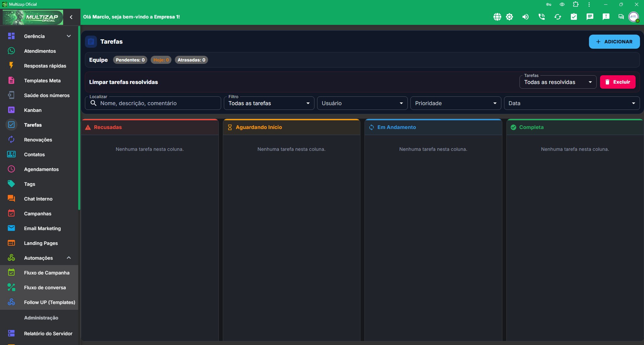Screen dimensions: 644x345
Task: Click the refresh sync icon in header
Action: 558,17
